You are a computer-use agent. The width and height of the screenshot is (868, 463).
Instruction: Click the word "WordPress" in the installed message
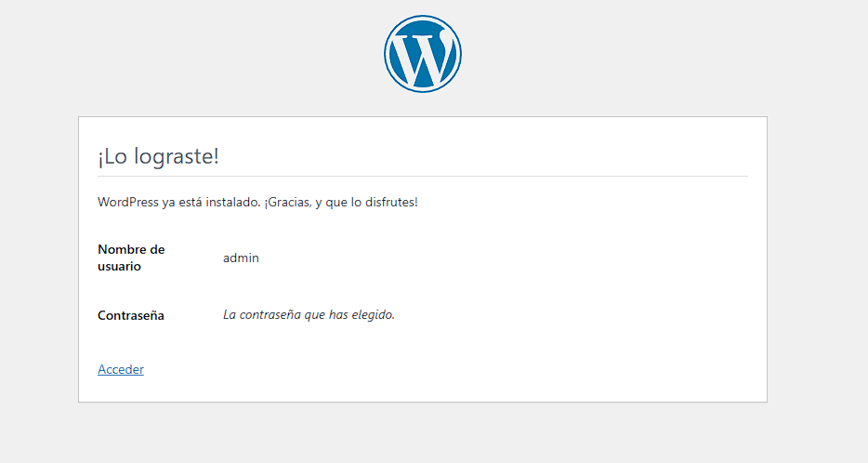click(x=128, y=202)
